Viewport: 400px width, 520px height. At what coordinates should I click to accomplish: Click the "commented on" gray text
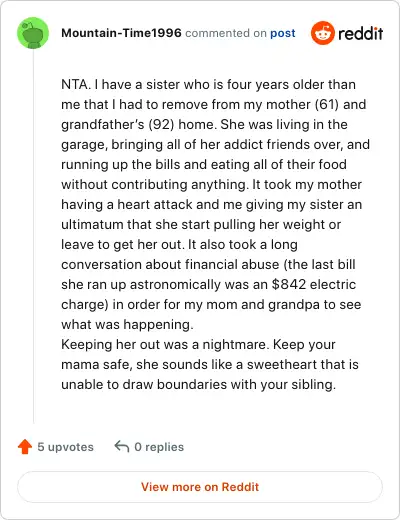[x=226, y=33]
